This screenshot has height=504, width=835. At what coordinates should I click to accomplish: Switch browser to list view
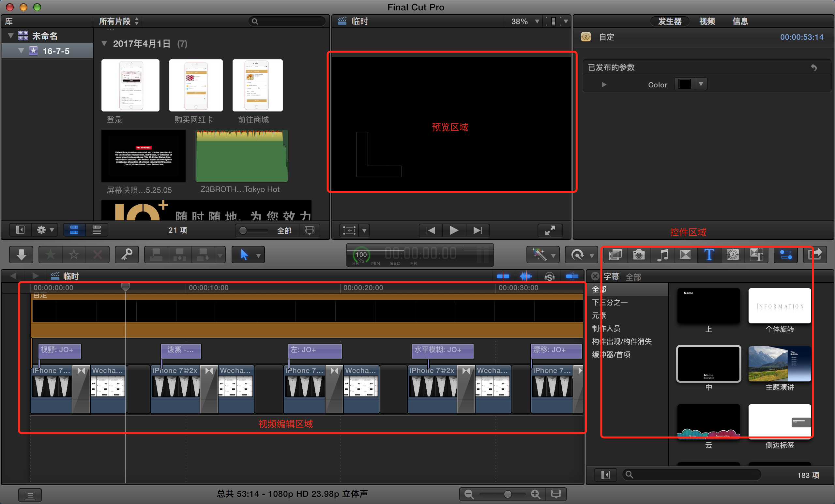[x=97, y=230]
